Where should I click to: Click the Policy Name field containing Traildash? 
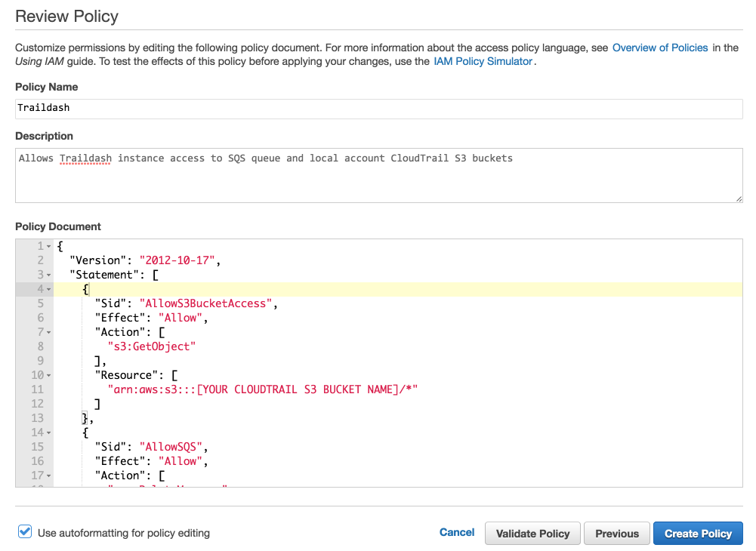point(379,109)
